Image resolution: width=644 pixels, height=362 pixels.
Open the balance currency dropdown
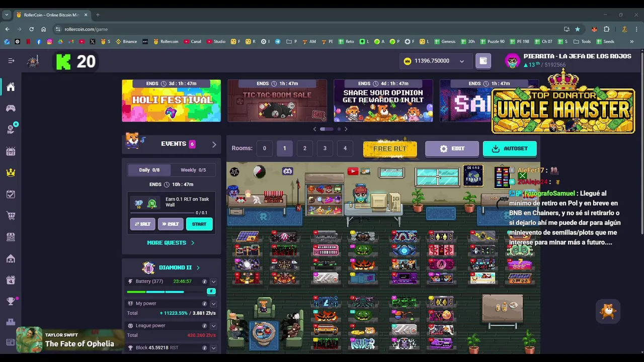tap(461, 61)
